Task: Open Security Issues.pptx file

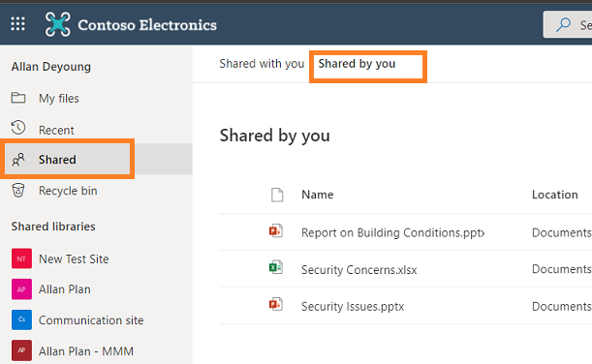Action: pos(353,306)
